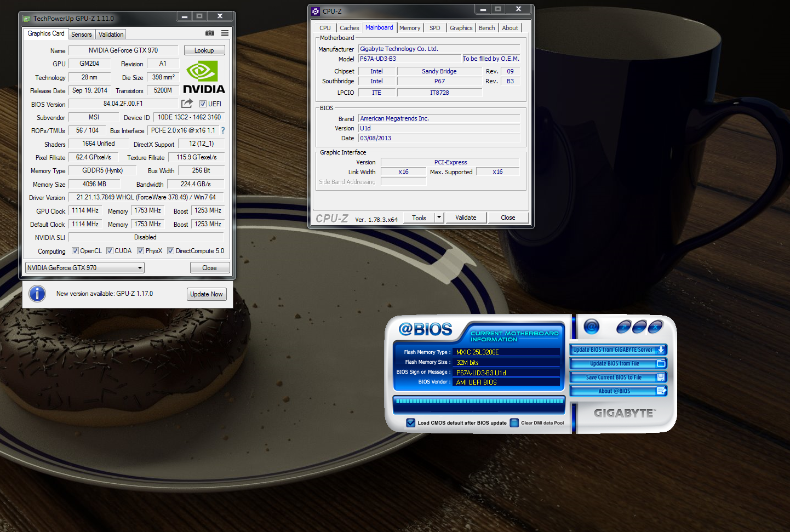
Task: Select the Mainboard tab in CPU-Z
Action: coord(379,27)
